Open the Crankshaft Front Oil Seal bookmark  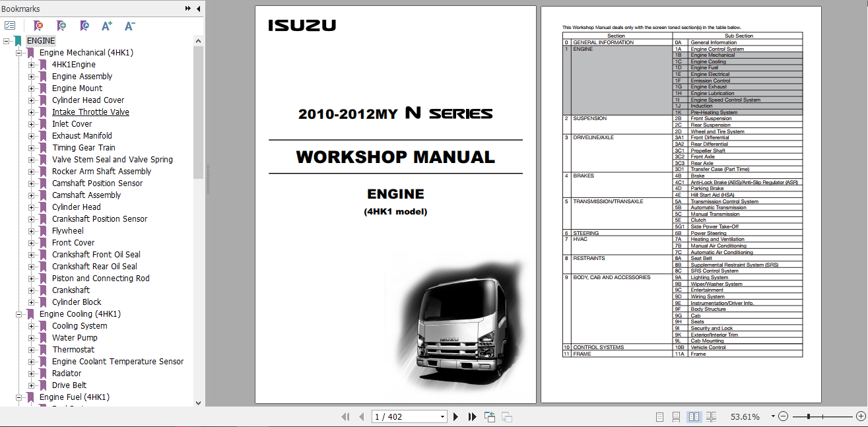pos(96,255)
